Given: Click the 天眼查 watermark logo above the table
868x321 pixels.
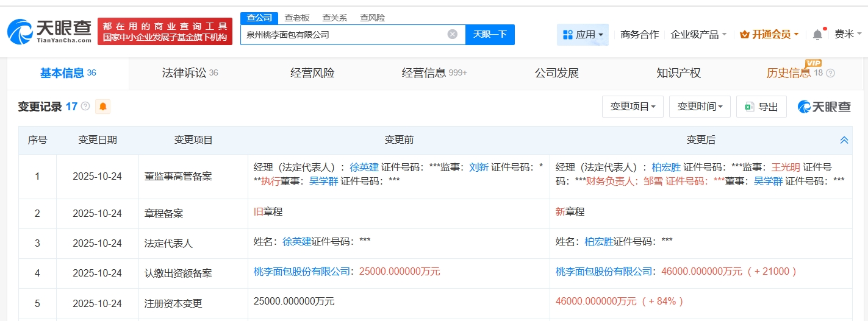Looking at the screenshot, I should 824,107.
